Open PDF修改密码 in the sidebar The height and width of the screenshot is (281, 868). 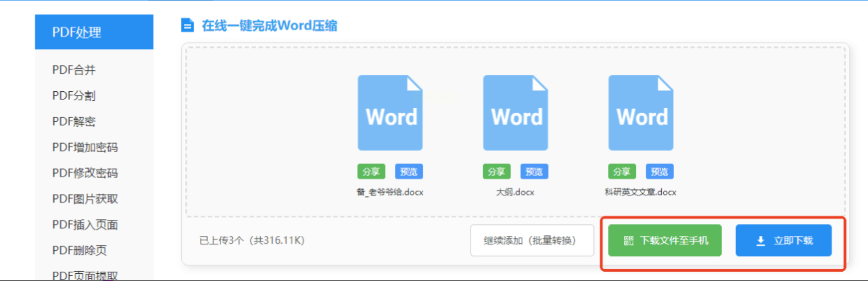(x=85, y=173)
